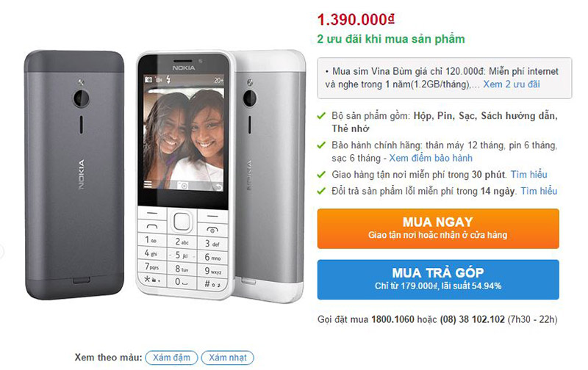Click the green checkmark beside Bộ sản phẩm
The image size is (588, 370).
321,116
